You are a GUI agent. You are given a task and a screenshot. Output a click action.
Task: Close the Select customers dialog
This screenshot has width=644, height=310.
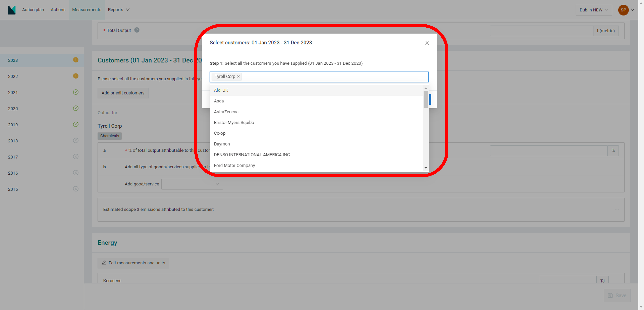tap(427, 43)
